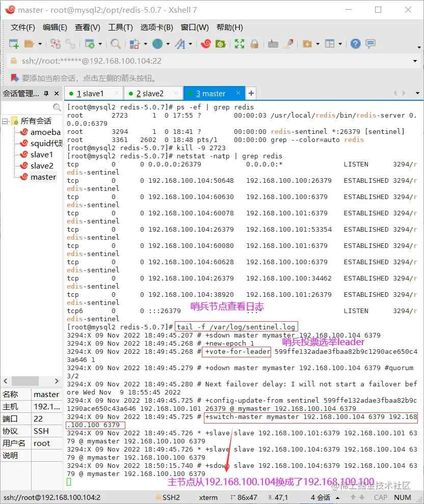Image resolution: width=424 pixels, height=504 pixels.
Task: Pin the session manager panel
Action: [x=46, y=94]
